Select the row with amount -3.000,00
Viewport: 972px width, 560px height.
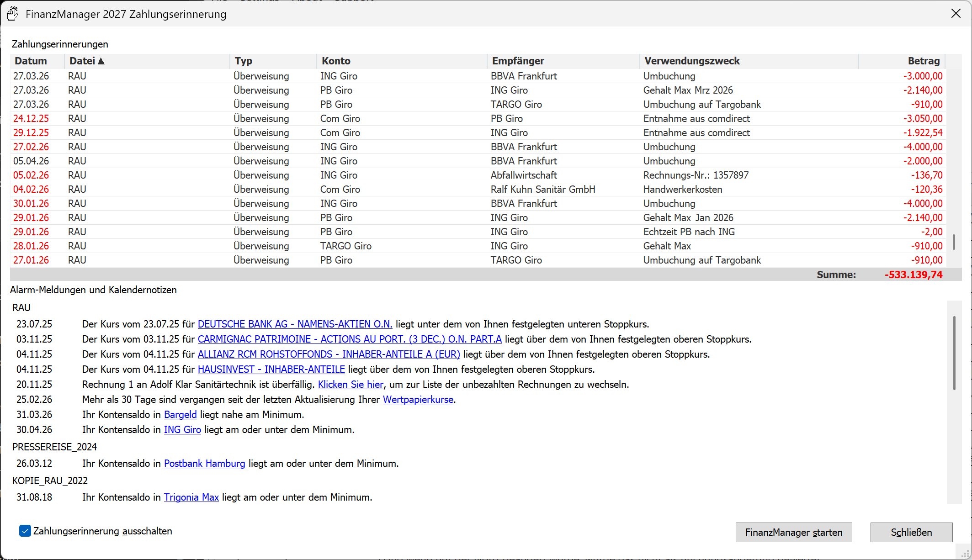(x=478, y=76)
